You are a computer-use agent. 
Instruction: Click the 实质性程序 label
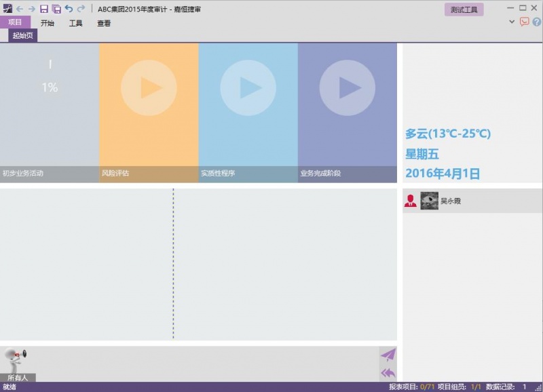218,173
